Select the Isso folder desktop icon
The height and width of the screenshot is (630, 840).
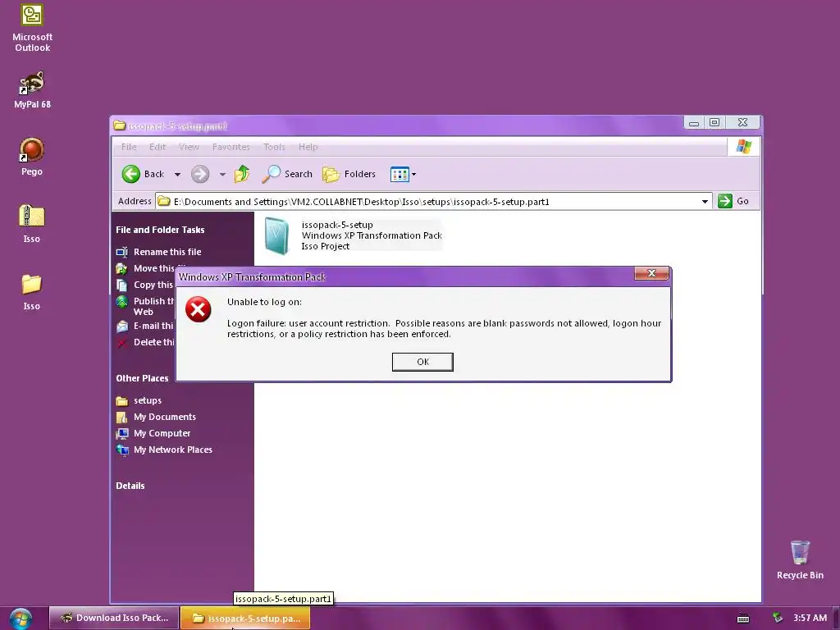pos(32,292)
